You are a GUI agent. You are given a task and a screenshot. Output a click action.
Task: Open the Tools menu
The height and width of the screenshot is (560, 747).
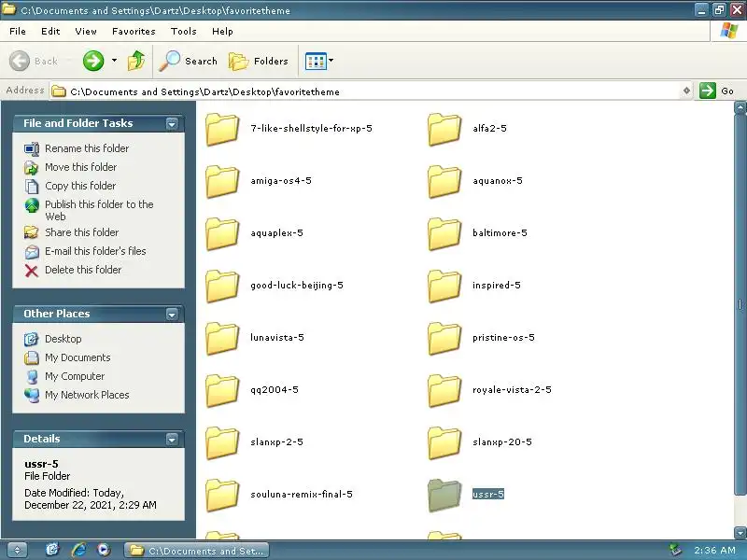183,32
